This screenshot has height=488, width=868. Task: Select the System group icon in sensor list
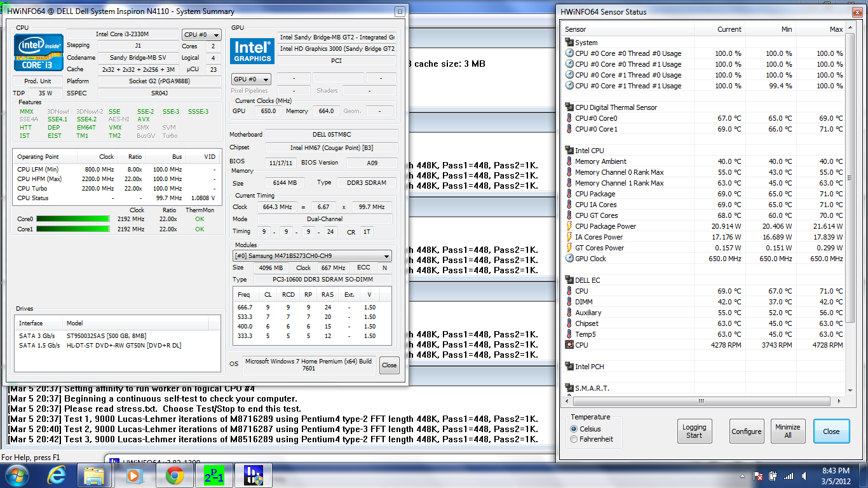(x=569, y=43)
